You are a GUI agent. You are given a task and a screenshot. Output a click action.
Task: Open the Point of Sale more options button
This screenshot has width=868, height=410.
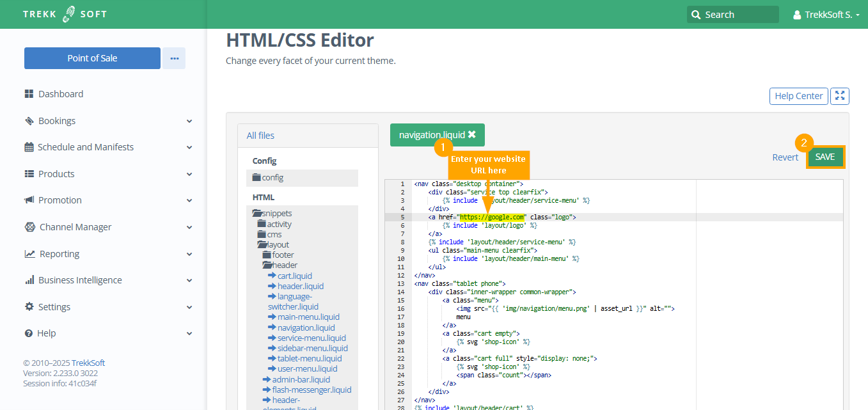[x=174, y=58]
